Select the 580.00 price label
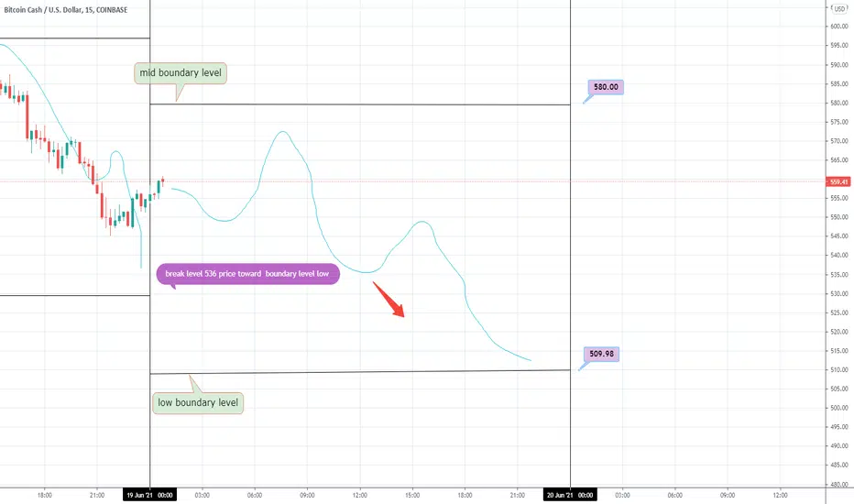 click(606, 87)
